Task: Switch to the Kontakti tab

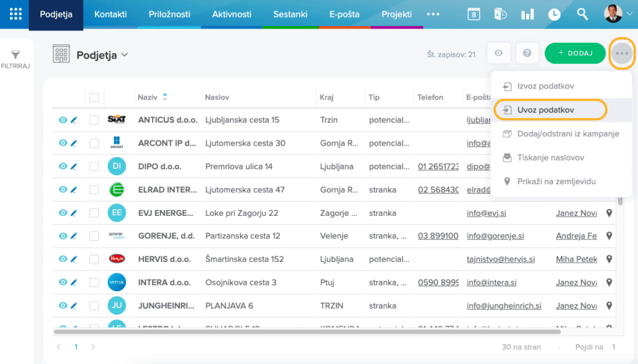Action: point(110,14)
